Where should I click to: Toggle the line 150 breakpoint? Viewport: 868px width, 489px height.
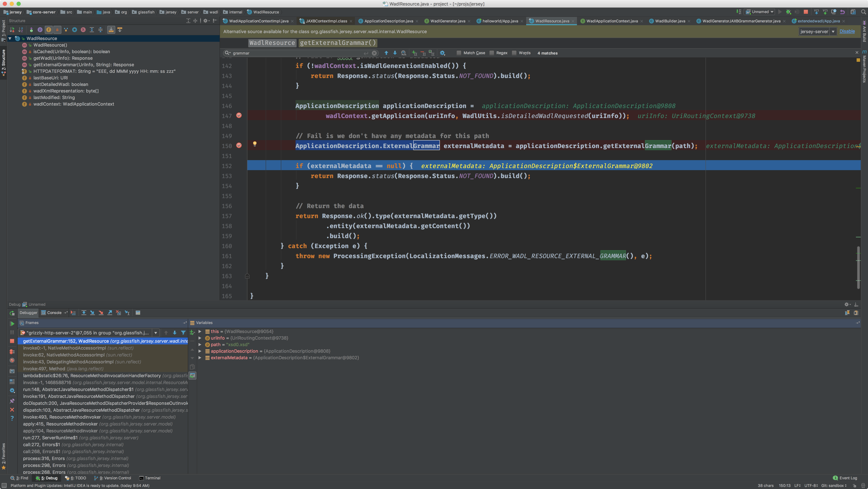[x=239, y=145]
